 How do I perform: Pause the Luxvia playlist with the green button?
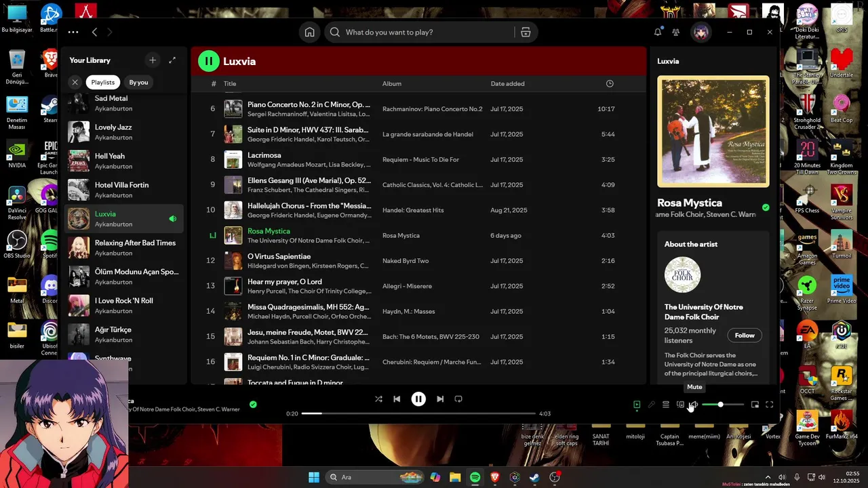click(x=209, y=61)
